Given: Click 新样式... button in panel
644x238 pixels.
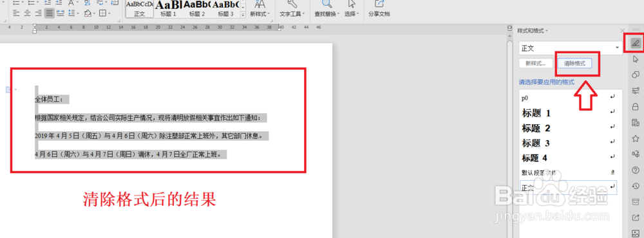Looking at the screenshot, I should [536, 64].
